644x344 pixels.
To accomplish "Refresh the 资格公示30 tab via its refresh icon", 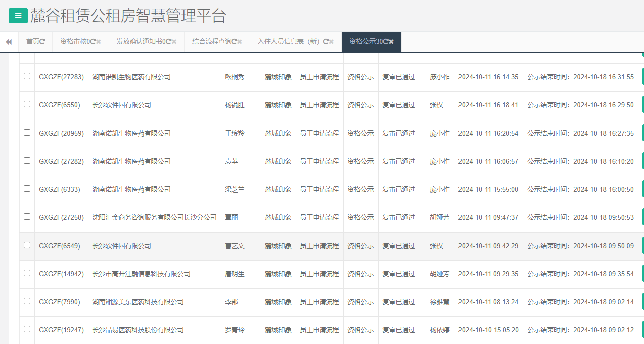I will coord(387,42).
